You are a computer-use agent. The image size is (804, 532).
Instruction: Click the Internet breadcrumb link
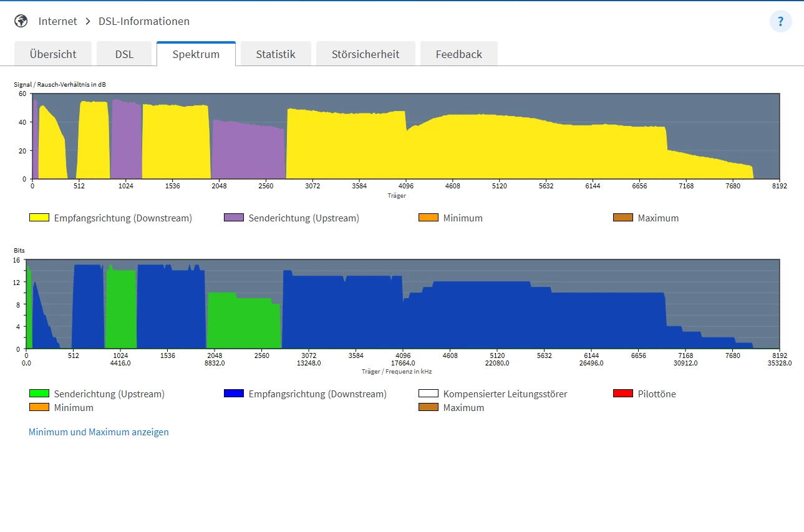point(57,21)
